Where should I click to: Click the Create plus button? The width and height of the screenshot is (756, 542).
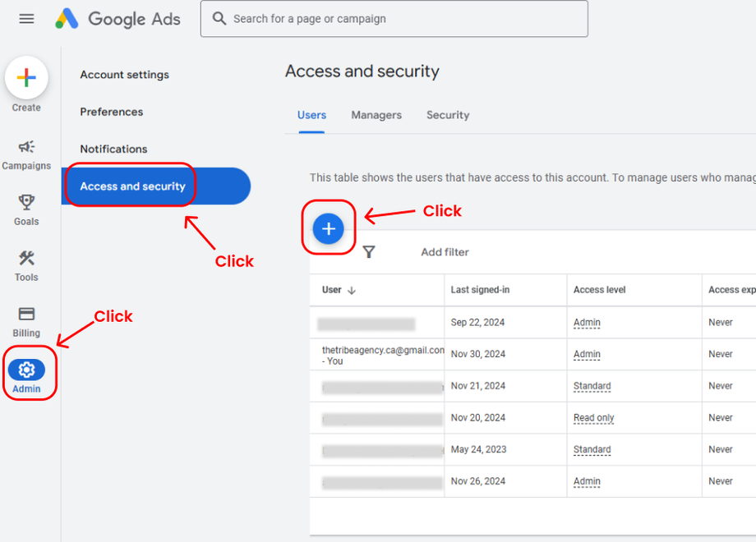point(26,78)
